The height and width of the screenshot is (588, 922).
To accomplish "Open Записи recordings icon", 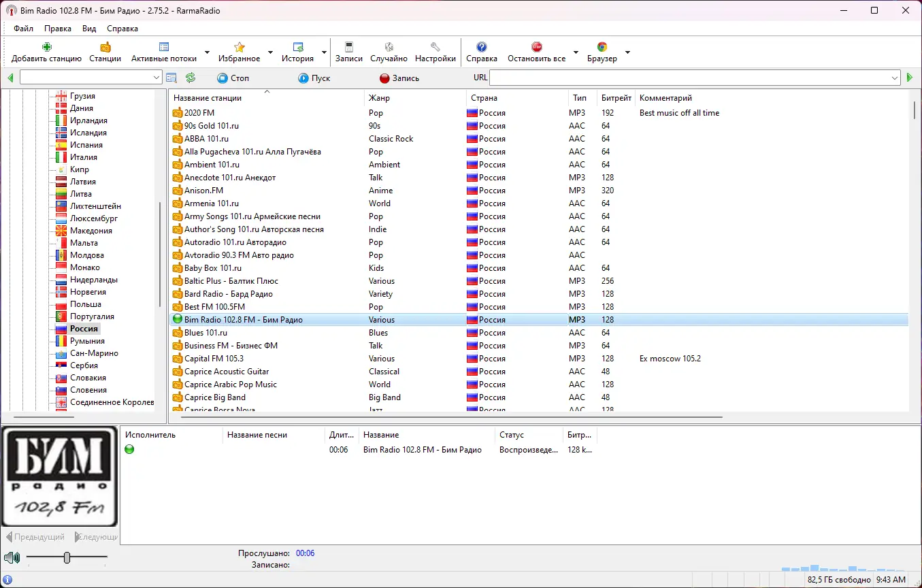I will click(x=348, y=47).
